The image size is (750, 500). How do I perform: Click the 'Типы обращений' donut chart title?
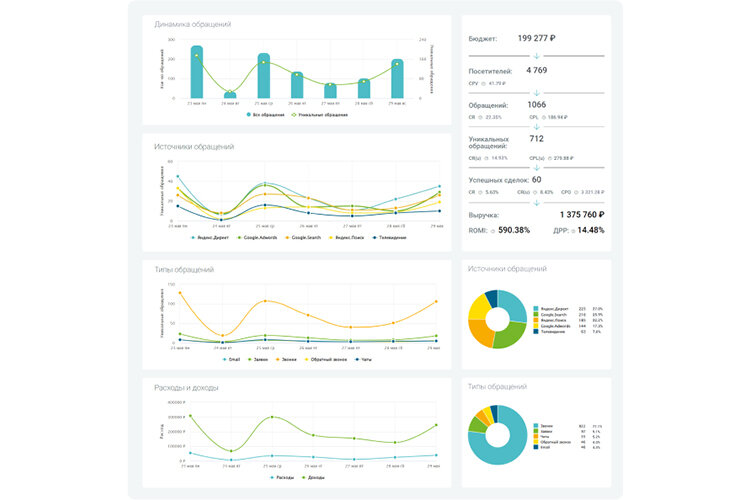(x=497, y=387)
